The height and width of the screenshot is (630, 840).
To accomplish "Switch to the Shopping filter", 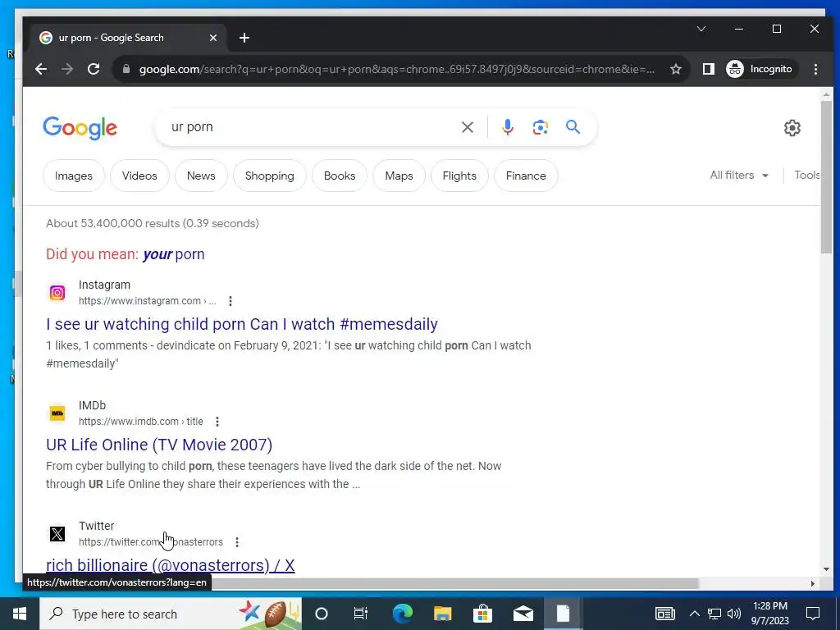I will click(x=269, y=176).
